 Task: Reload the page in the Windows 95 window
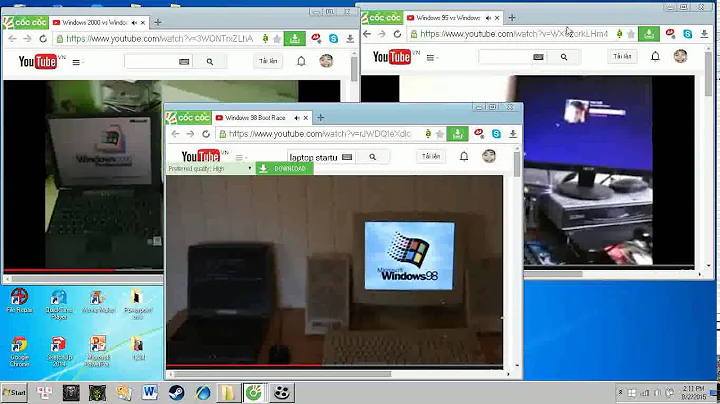(397, 34)
